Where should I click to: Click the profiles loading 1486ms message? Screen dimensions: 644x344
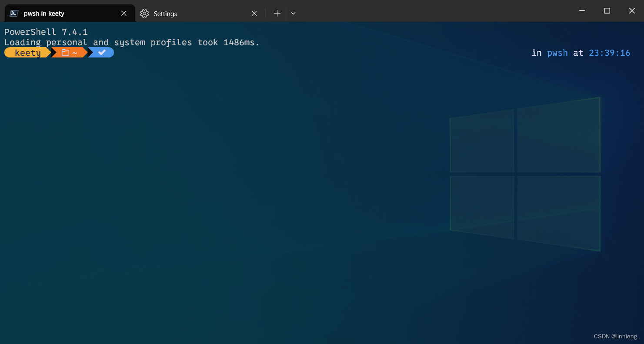point(132,42)
